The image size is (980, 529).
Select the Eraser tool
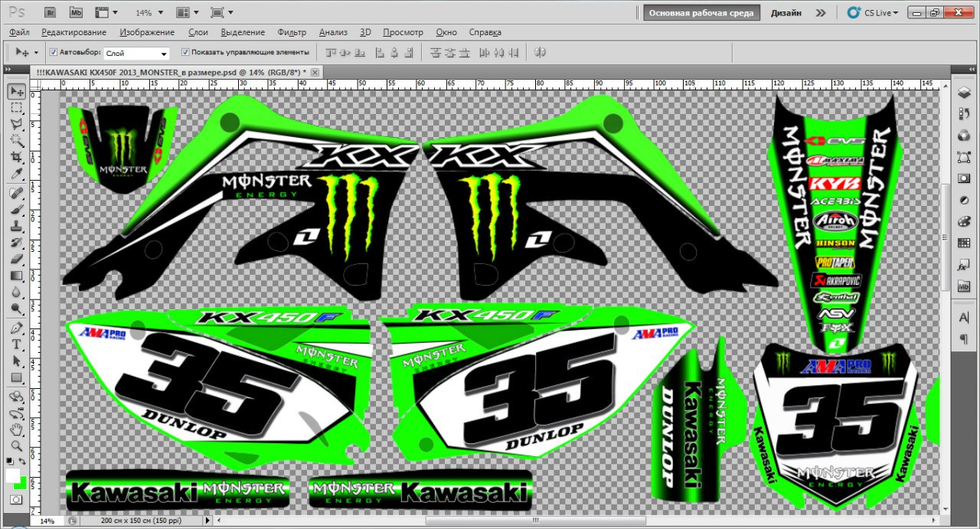coord(16,259)
